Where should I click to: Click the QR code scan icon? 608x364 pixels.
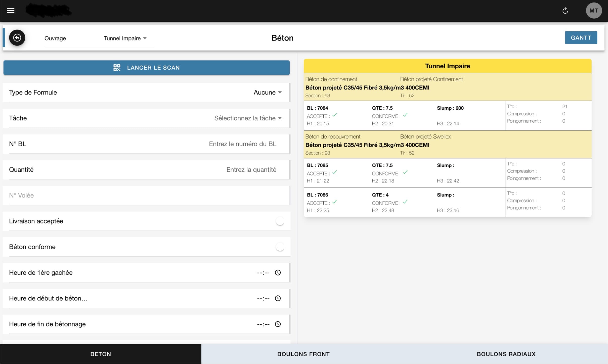tap(117, 68)
